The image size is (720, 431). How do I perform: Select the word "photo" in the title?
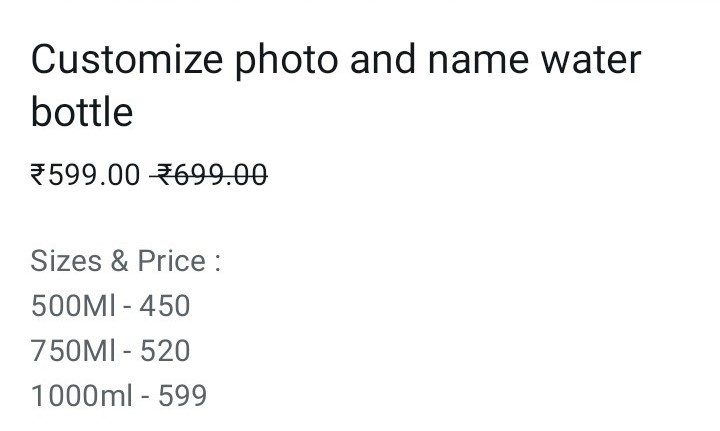287,62
